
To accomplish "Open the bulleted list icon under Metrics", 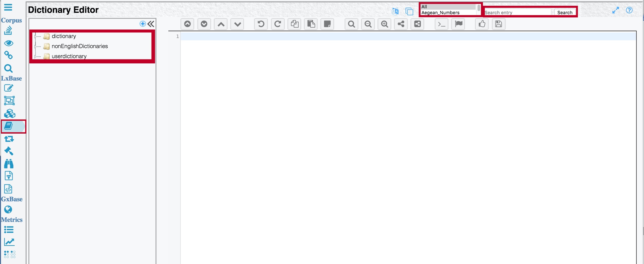I will (x=9, y=230).
